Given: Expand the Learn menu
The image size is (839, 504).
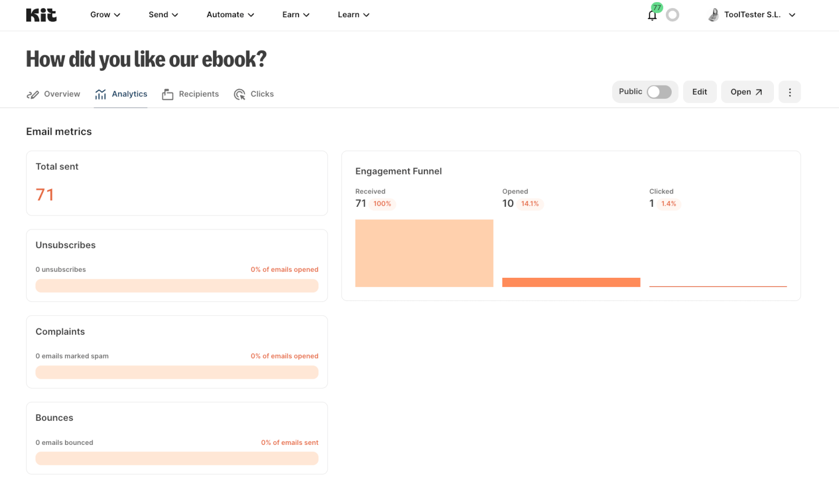Looking at the screenshot, I should click(353, 15).
